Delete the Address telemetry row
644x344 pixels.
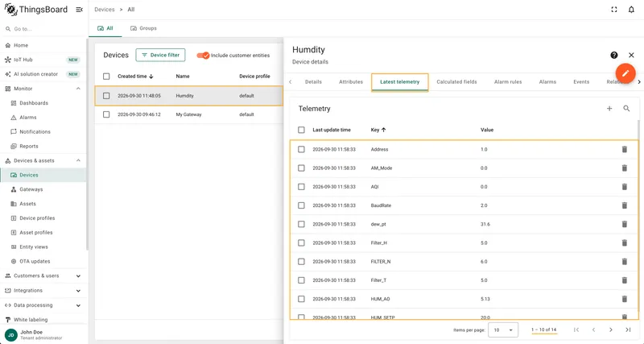pos(625,149)
